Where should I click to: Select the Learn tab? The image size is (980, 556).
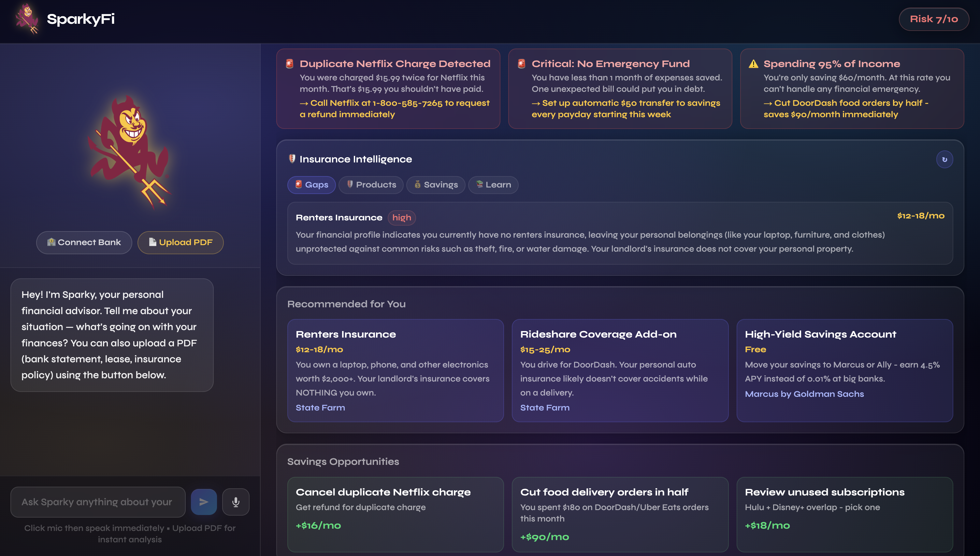(x=493, y=185)
